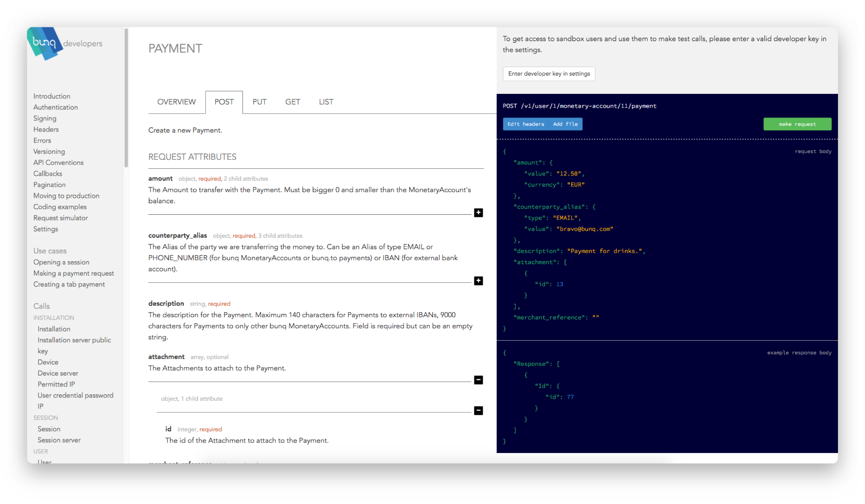The width and height of the screenshot is (865, 504).
Task: Collapse the object child attribute minus icon
Action: tap(478, 410)
